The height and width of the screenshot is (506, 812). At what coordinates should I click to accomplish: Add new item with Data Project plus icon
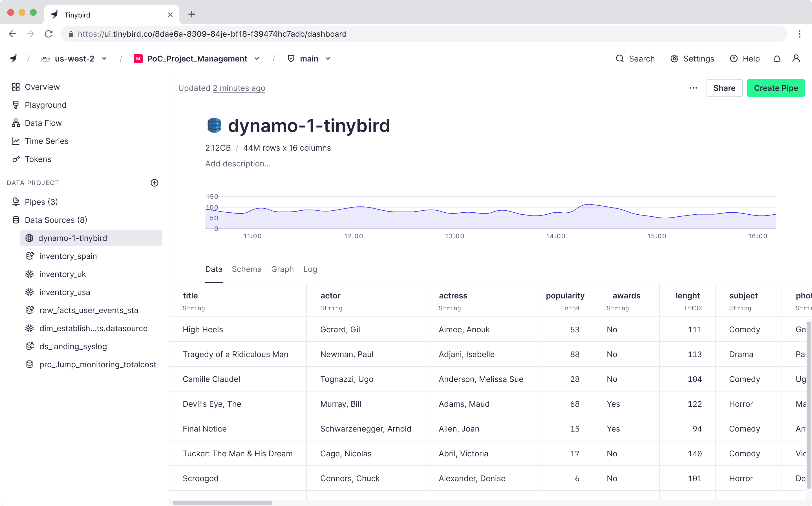click(x=154, y=183)
